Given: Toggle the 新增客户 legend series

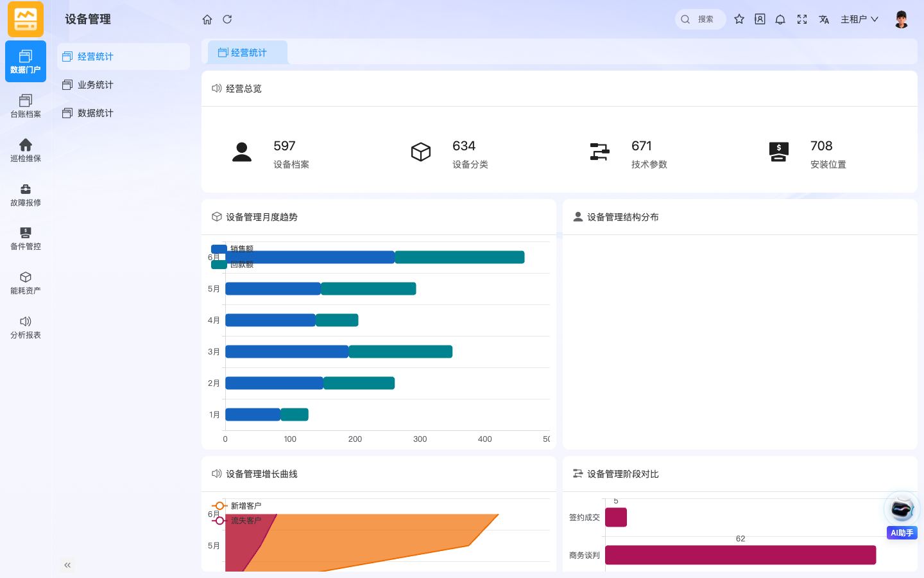Looking at the screenshot, I should 236,505.
